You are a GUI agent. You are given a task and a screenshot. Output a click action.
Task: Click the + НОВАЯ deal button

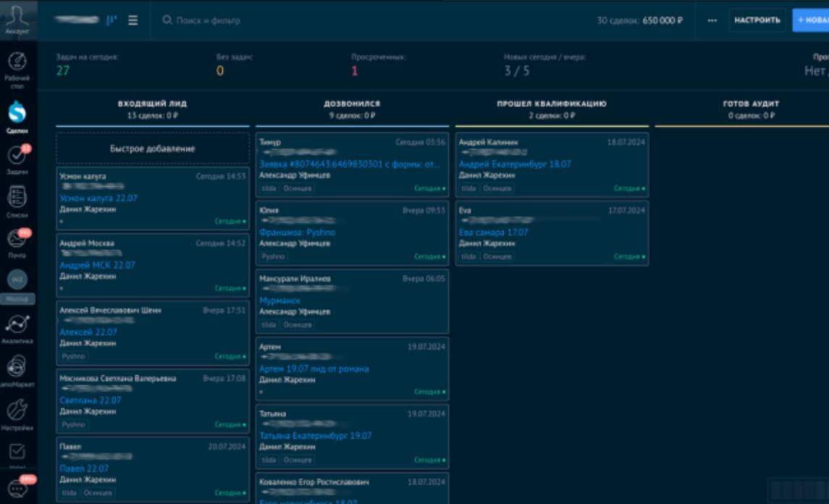tap(811, 20)
